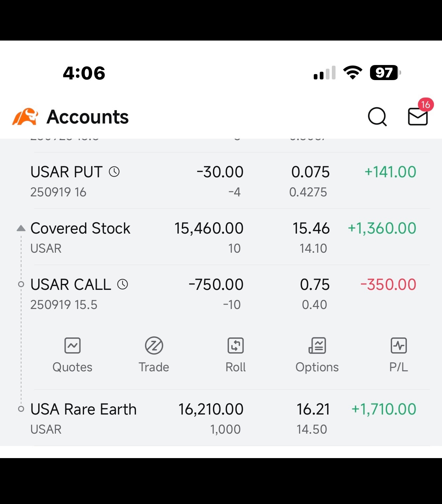Image resolution: width=442 pixels, height=504 pixels.
Task: View the +1,360.00 Covered Stock profit
Action: click(x=382, y=228)
